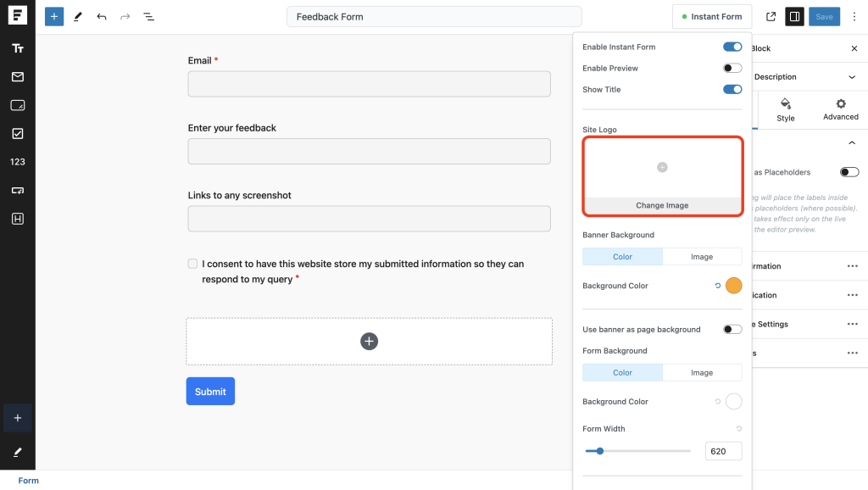Click the Undo arrow in the toolbar
Screen dimensions: 868x490
coord(101,16)
